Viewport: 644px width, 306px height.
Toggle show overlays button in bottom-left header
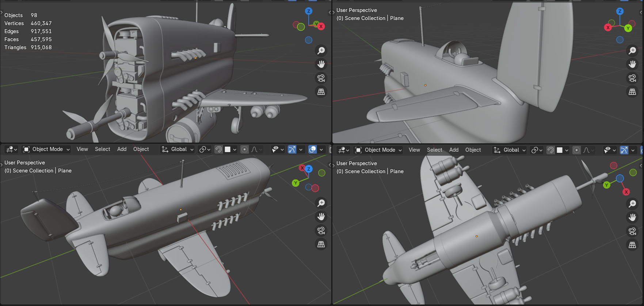point(312,149)
